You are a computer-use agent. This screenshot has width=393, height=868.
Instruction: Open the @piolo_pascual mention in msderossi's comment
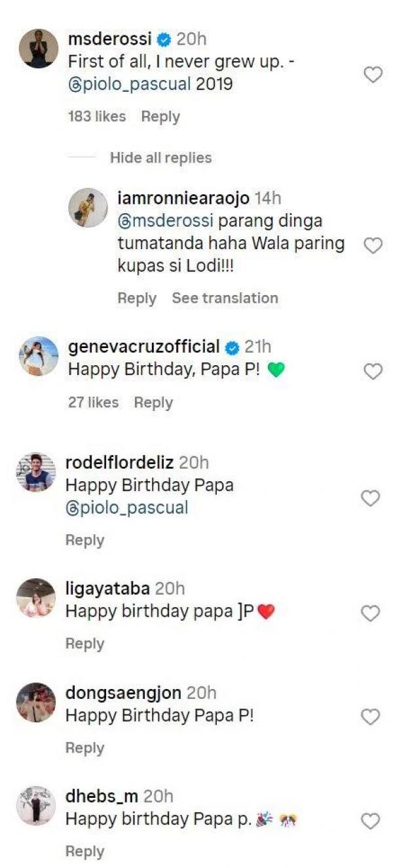tap(129, 85)
